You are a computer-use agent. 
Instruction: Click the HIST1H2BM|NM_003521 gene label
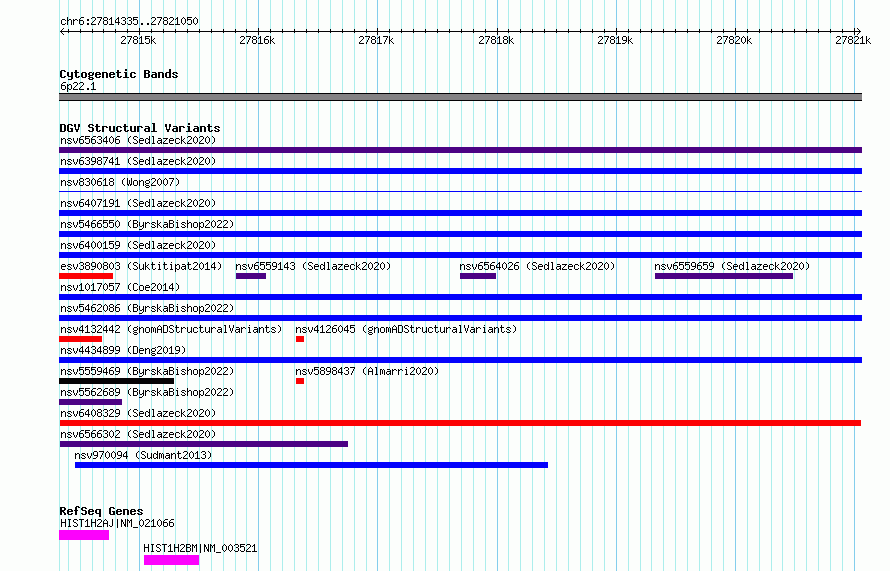(200, 548)
